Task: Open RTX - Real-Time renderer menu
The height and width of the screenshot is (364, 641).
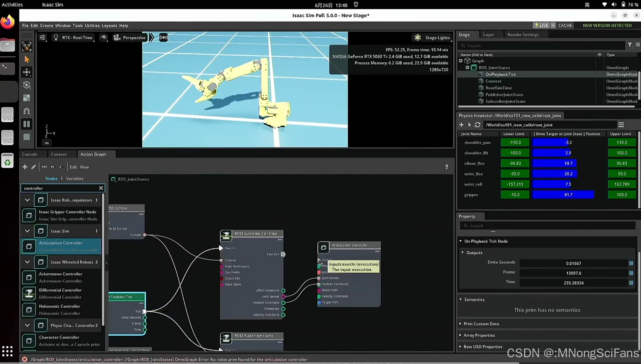Action: 73,37
